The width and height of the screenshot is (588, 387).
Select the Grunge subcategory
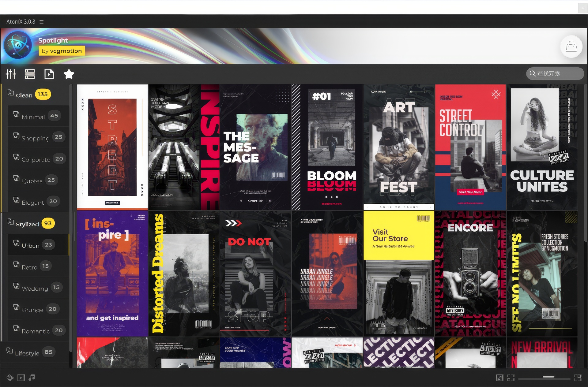(x=38, y=309)
